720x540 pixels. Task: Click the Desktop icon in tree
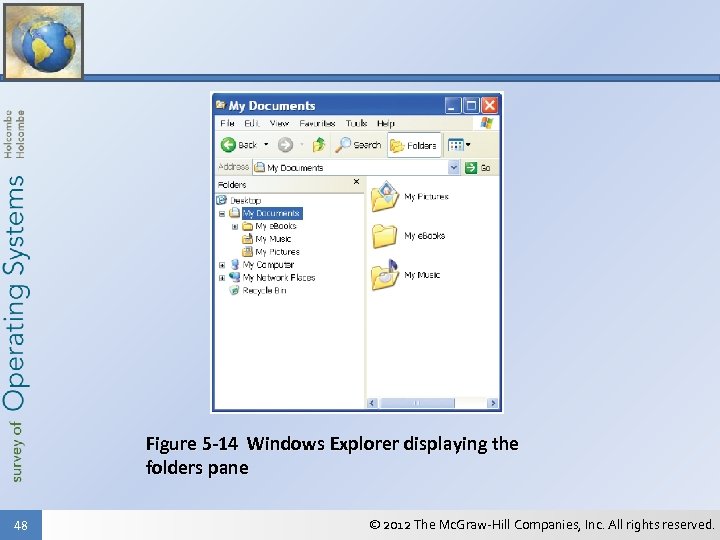(222, 200)
